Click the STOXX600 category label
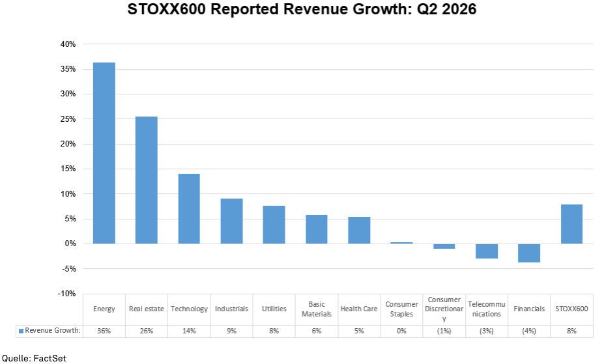Viewport: 604px width, 364px height. pos(571,309)
